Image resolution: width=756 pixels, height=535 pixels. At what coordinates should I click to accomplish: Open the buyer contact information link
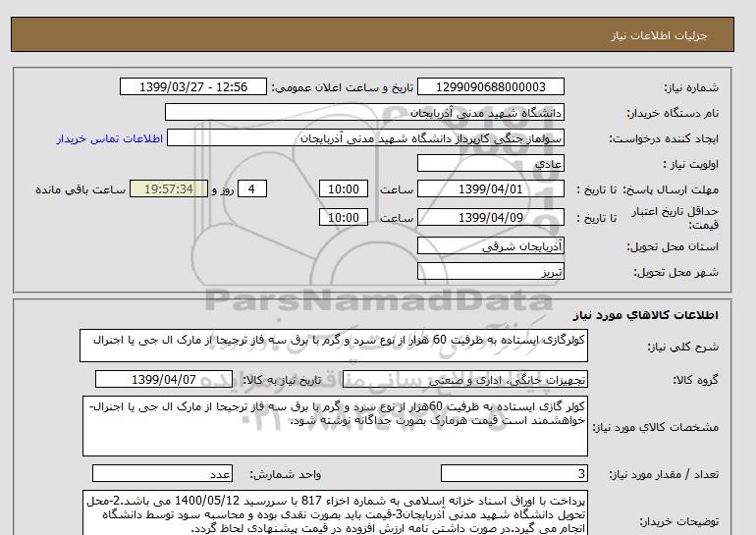(109, 138)
